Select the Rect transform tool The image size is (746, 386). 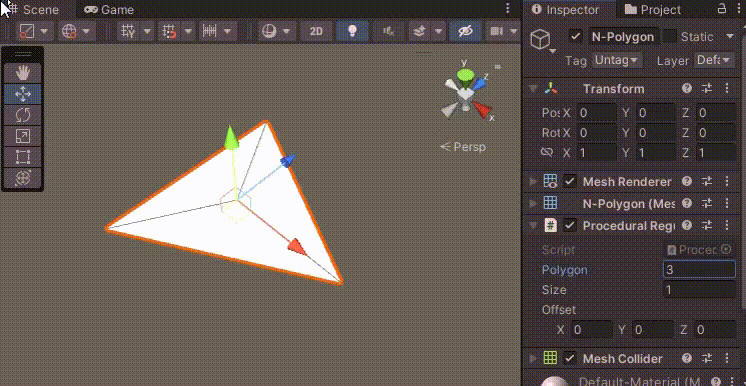23,157
